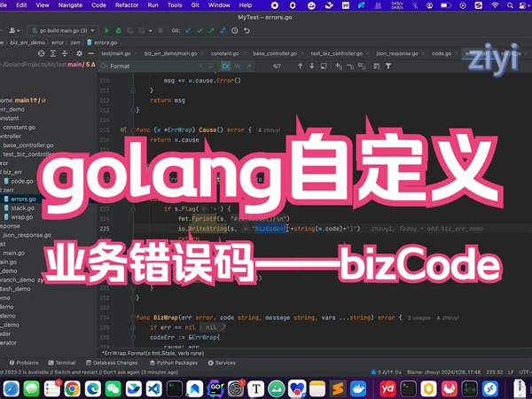This screenshot has height=399, width=532.
Task: Switch to base_controller.go editor tab
Action: [275, 53]
